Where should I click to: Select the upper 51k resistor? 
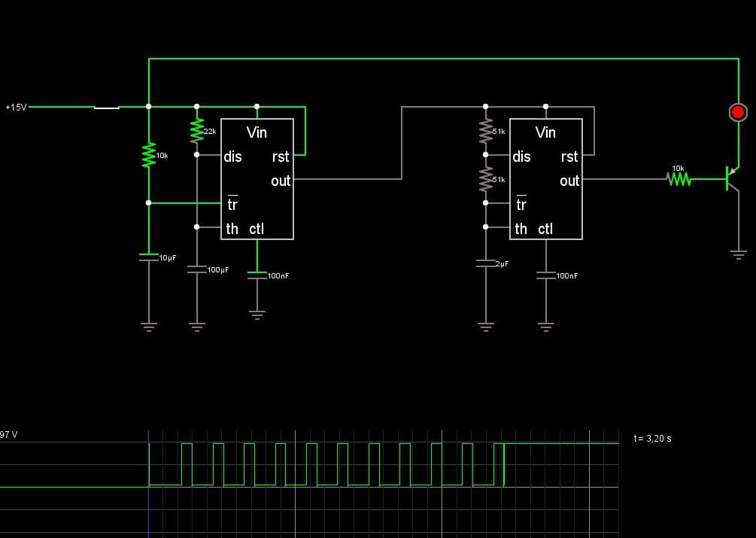pos(485,131)
